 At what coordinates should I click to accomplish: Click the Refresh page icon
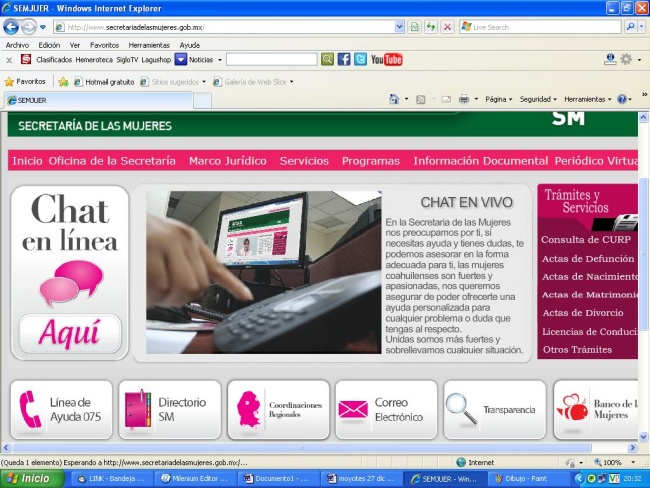[431, 27]
